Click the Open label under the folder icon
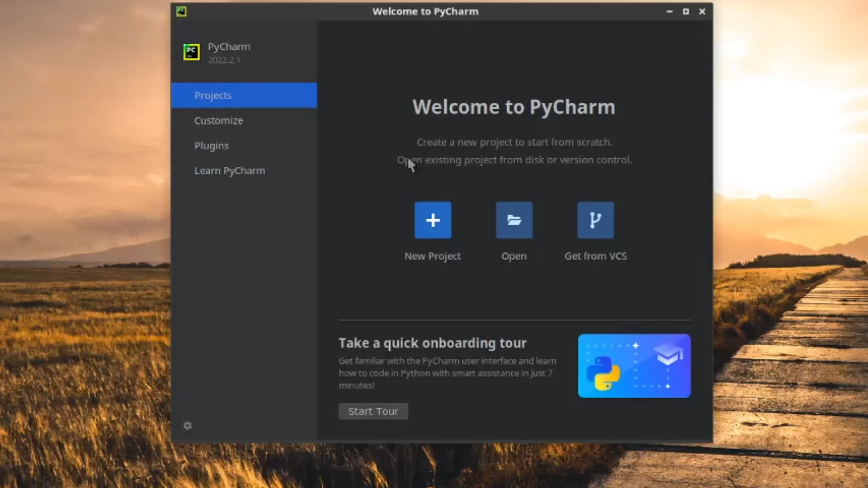Viewport: 868px width, 488px height. point(514,256)
